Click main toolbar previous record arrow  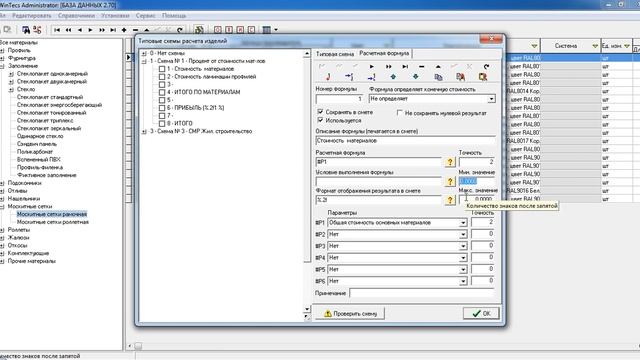(80, 30)
